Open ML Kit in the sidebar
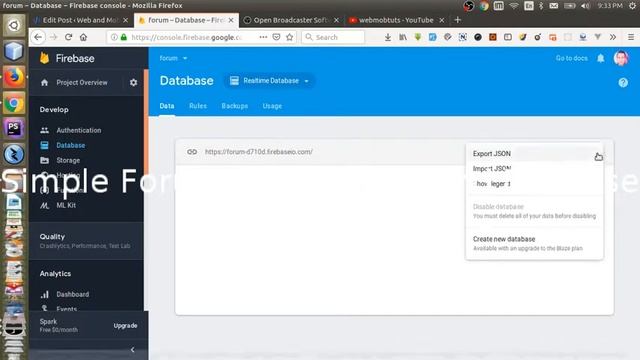This screenshot has height=360, width=640. pyautogui.click(x=66, y=205)
